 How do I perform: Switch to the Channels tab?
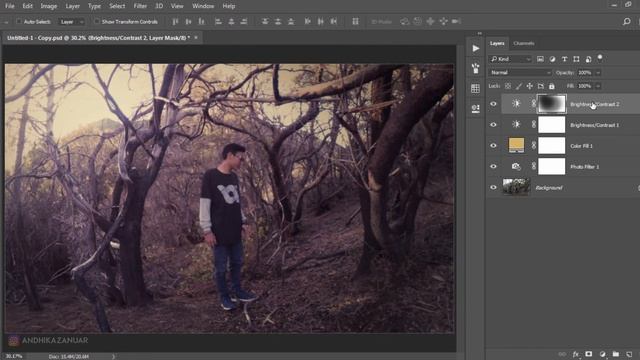click(524, 43)
